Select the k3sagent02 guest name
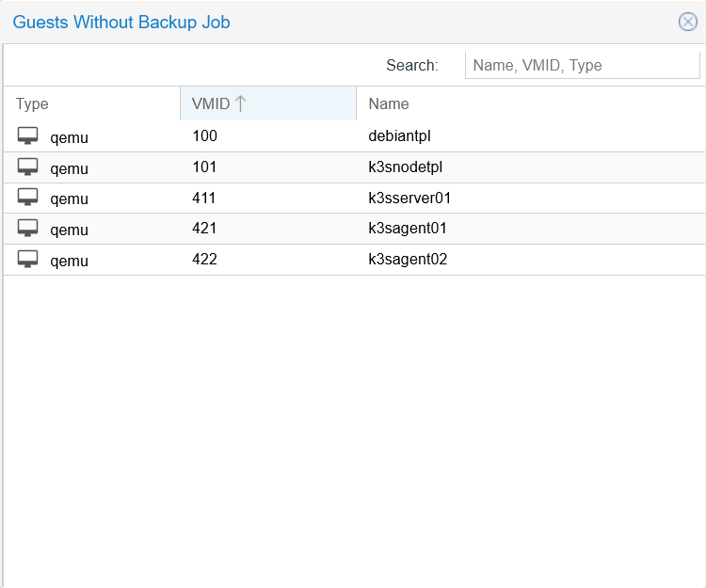This screenshot has height=588, width=706. point(408,260)
